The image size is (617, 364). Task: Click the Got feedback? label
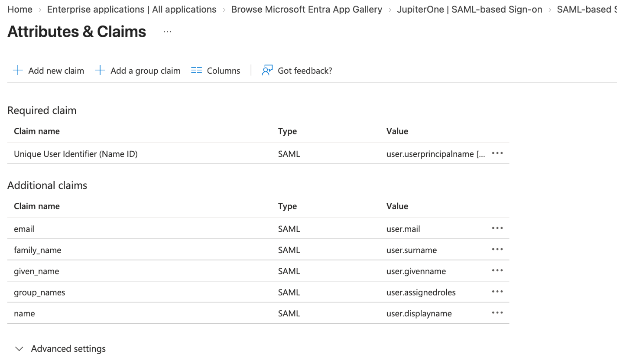click(x=305, y=71)
